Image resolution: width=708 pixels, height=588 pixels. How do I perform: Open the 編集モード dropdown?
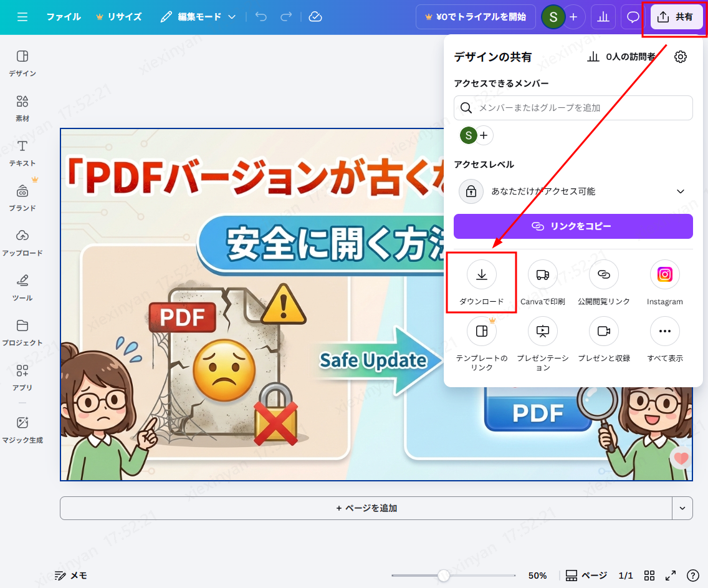[198, 17]
